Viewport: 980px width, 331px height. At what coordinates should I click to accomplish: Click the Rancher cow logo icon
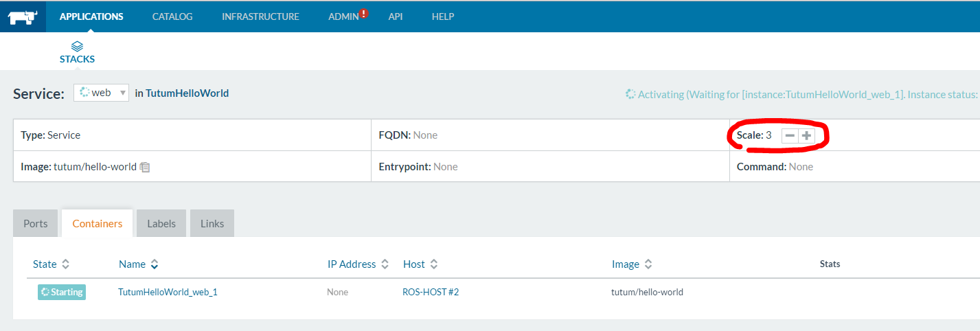point(23,17)
